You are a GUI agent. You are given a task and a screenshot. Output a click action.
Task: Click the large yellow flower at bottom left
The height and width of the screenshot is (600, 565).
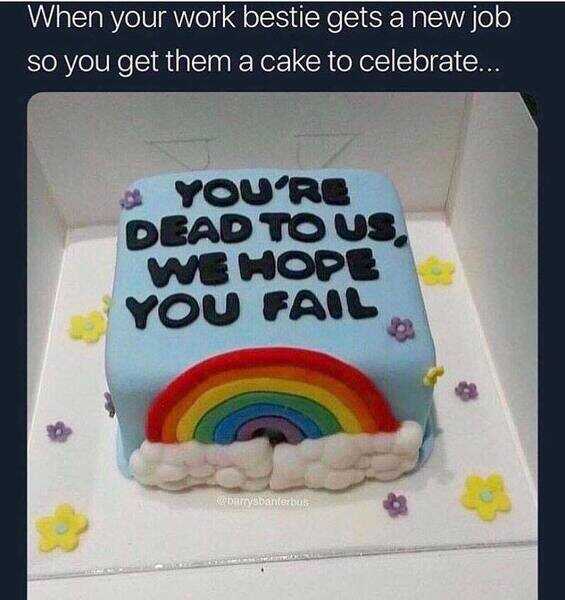62,528
